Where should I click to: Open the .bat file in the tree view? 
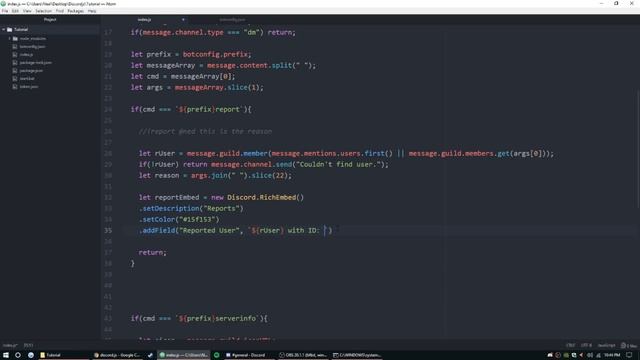coord(27,78)
